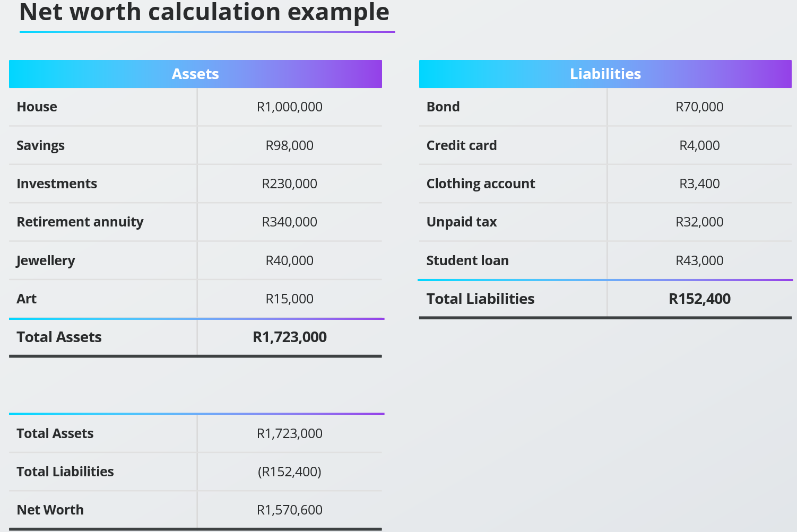797x532 pixels.
Task: Click the Assets table header
Action: (x=195, y=74)
